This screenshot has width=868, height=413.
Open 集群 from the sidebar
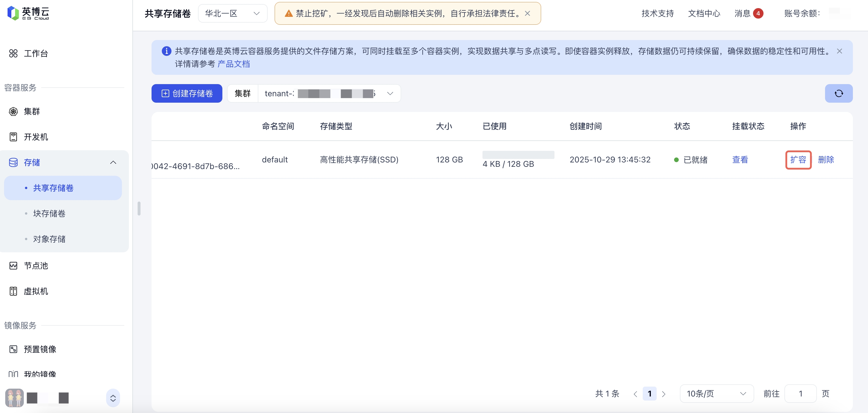tap(32, 111)
